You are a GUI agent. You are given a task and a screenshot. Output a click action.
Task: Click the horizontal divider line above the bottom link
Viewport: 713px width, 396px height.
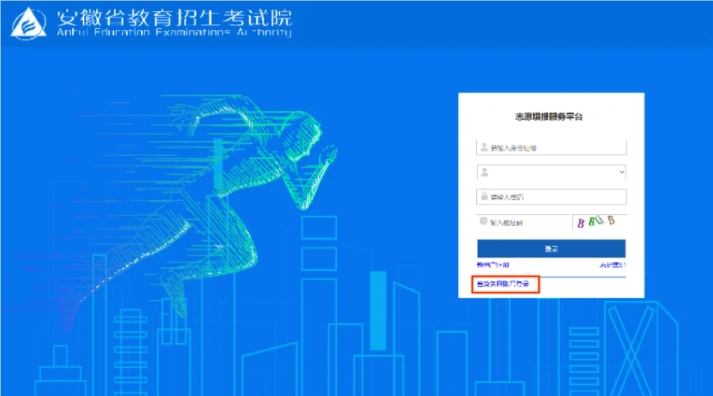tap(551, 276)
